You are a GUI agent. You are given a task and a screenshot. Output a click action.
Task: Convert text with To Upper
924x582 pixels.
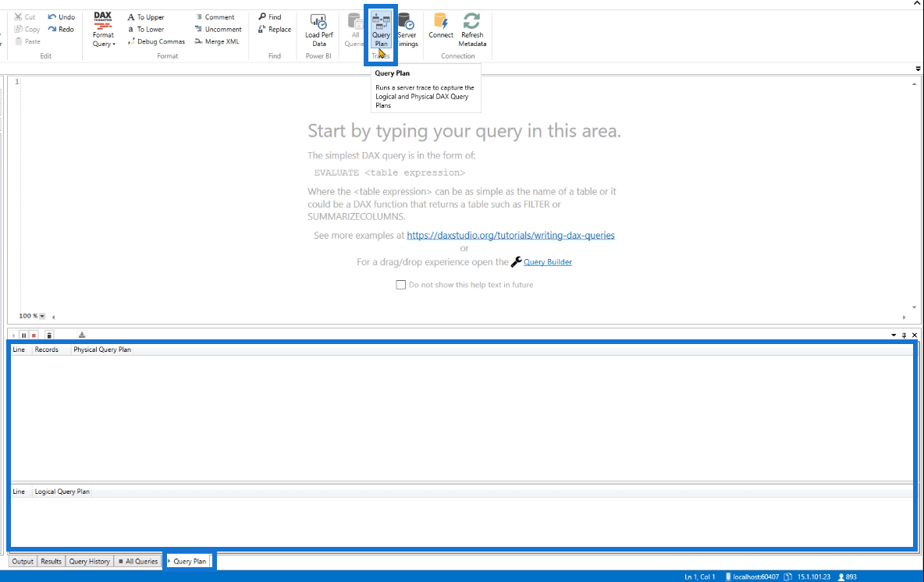(146, 17)
